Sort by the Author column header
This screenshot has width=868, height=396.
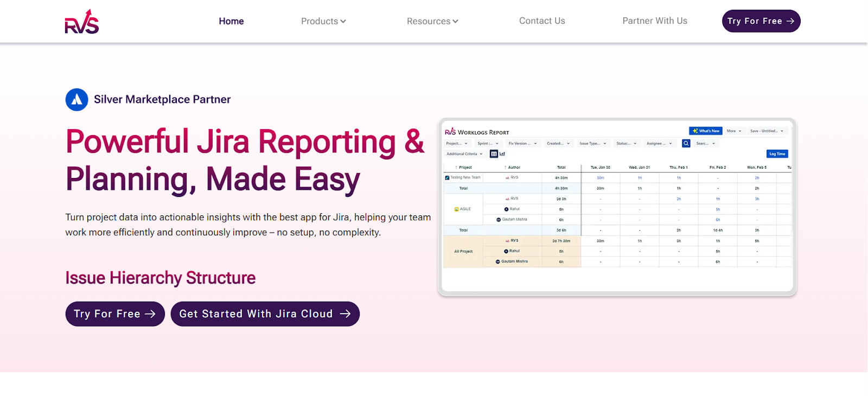512,167
